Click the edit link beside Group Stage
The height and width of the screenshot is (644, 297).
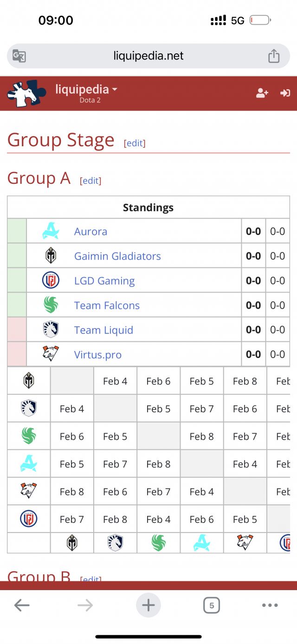coord(135,143)
